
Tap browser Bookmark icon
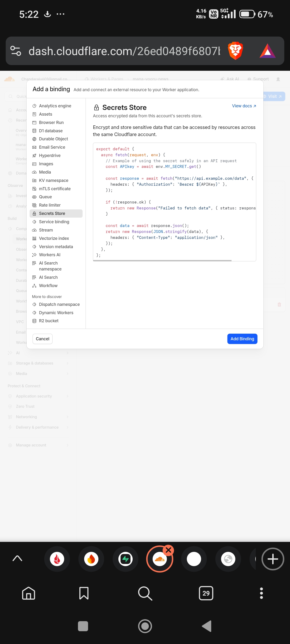84,593
